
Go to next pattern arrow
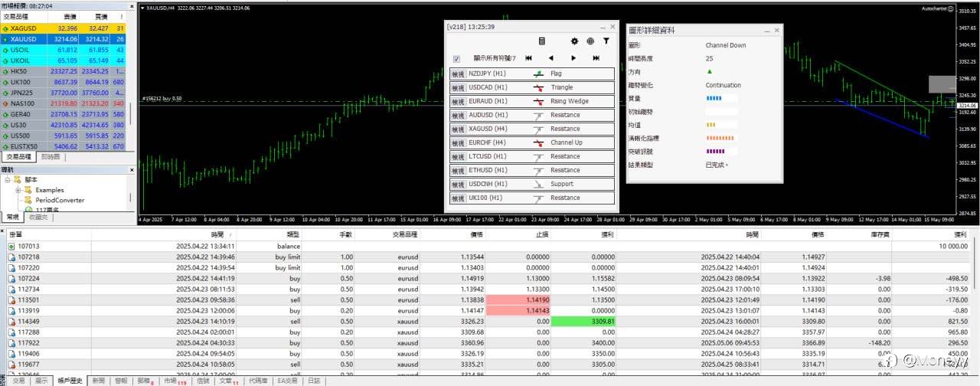[x=573, y=58]
